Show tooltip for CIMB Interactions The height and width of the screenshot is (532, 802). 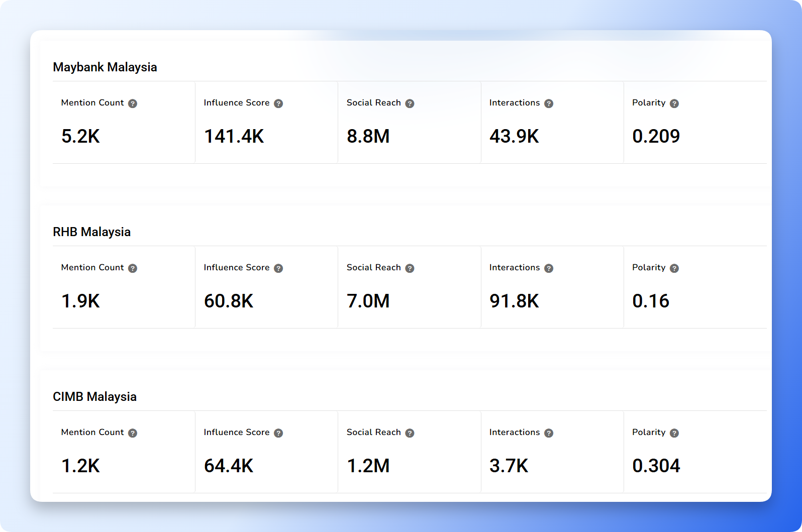pyautogui.click(x=549, y=433)
